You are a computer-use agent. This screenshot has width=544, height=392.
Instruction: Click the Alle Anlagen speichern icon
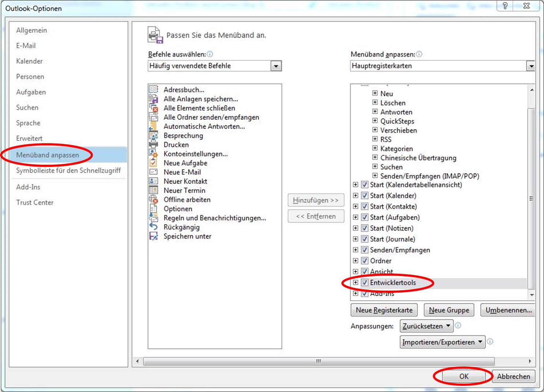153,98
